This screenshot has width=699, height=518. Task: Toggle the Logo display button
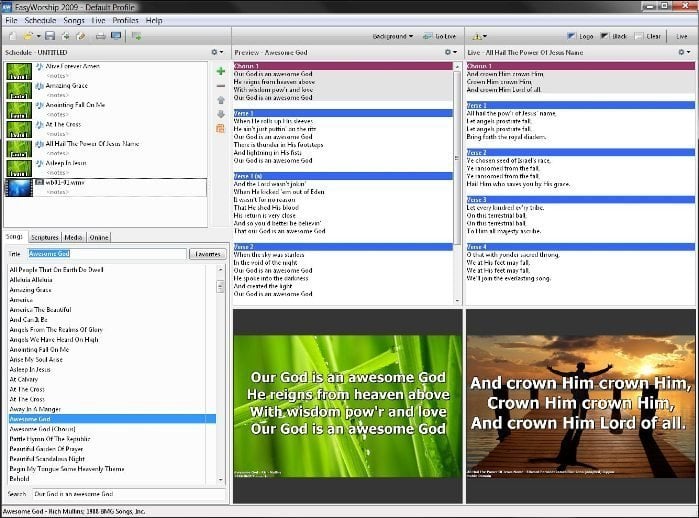pos(580,36)
